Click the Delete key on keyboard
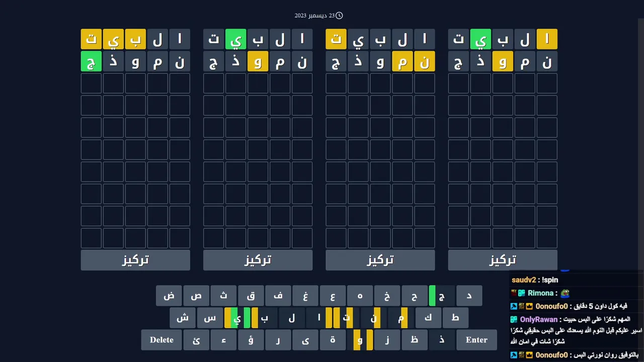The image size is (644, 362). tap(162, 340)
